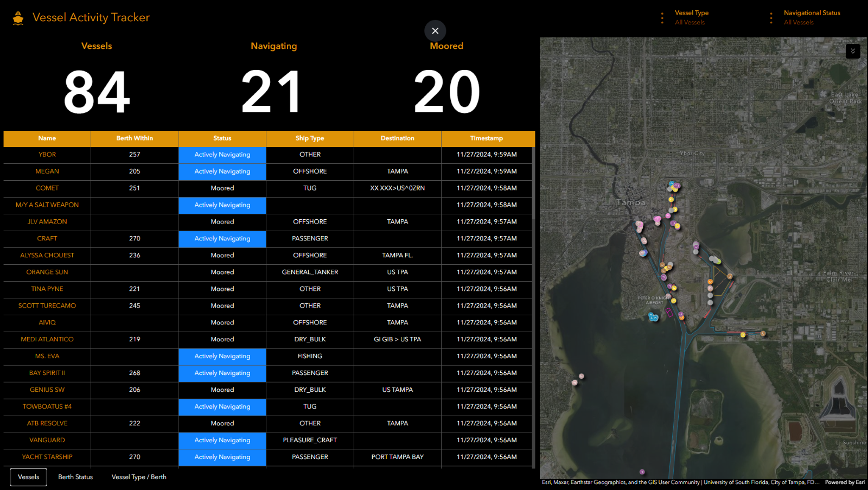Click the ship logo icon beside Vessel Activity Tracker

coord(18,18)
